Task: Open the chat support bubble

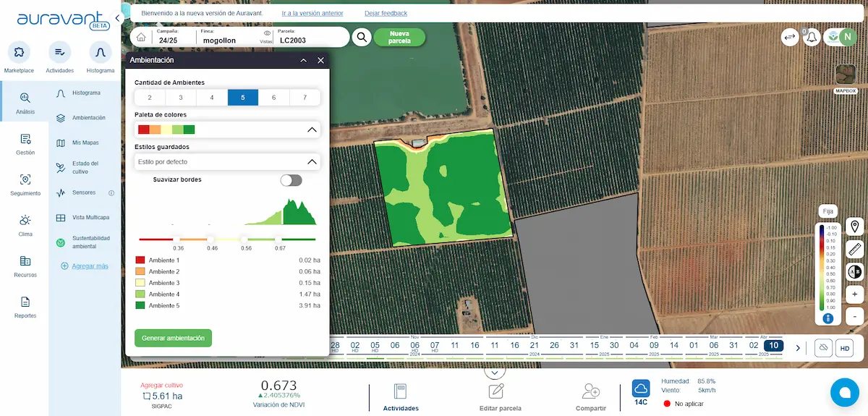Action: coord(843,392)
